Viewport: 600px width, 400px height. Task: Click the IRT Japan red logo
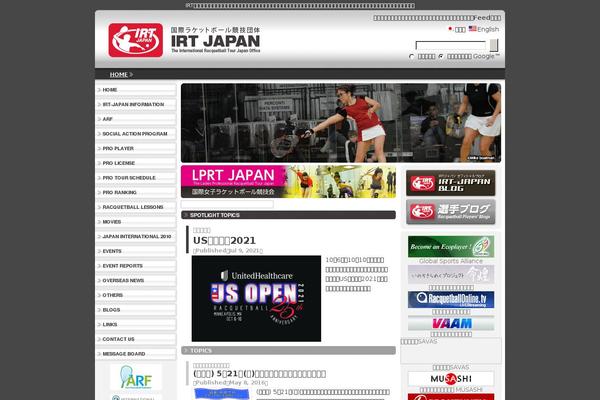point(135,40)
